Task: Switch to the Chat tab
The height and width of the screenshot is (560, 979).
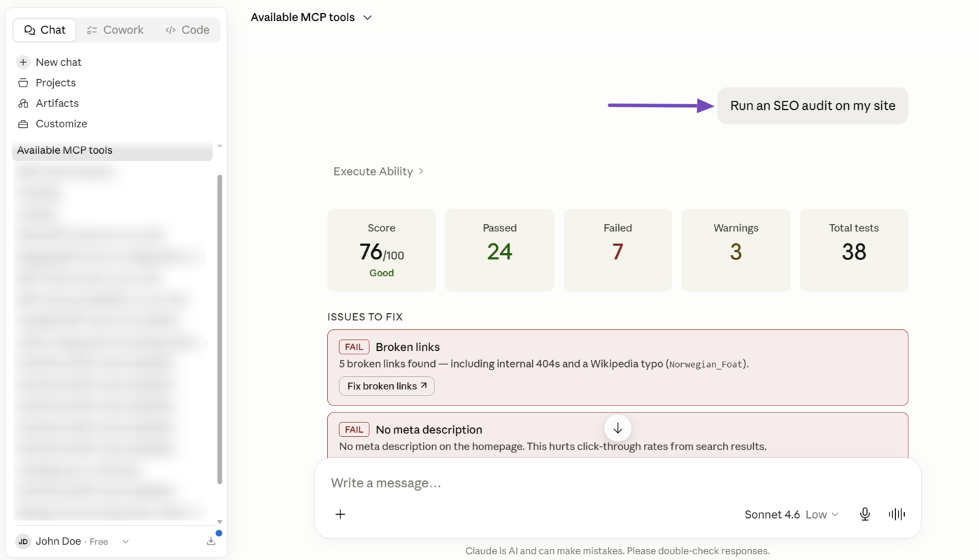Action: pos(45,30)
